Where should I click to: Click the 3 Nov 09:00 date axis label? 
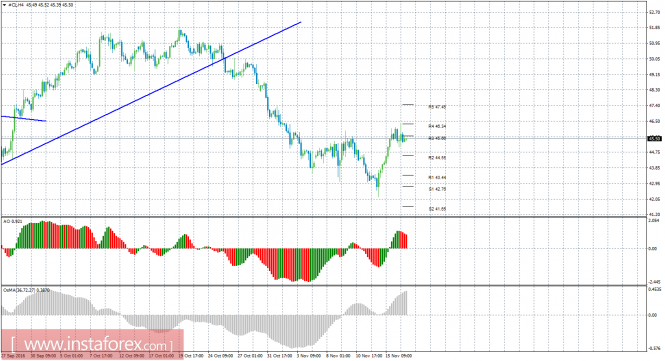(309, 356)
